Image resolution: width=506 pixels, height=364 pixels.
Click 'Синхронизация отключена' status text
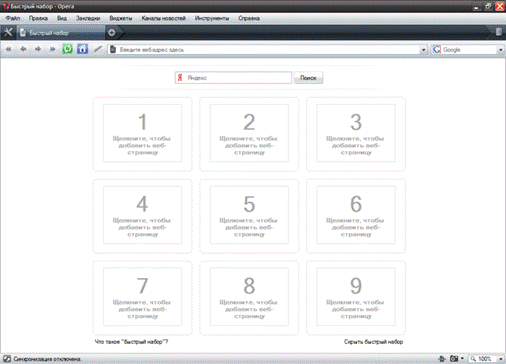click(47, 359)
